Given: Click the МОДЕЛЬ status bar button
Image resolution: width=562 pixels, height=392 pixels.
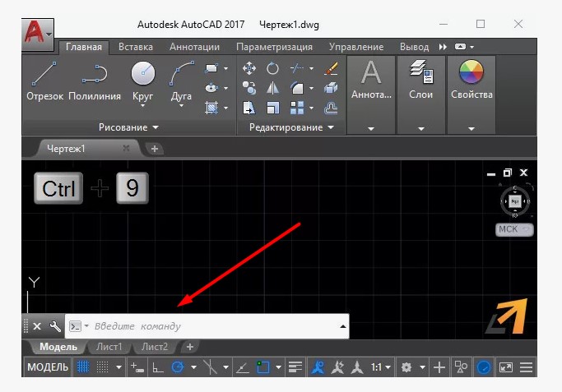Looking at the screenshot, I should click(48, 367).
